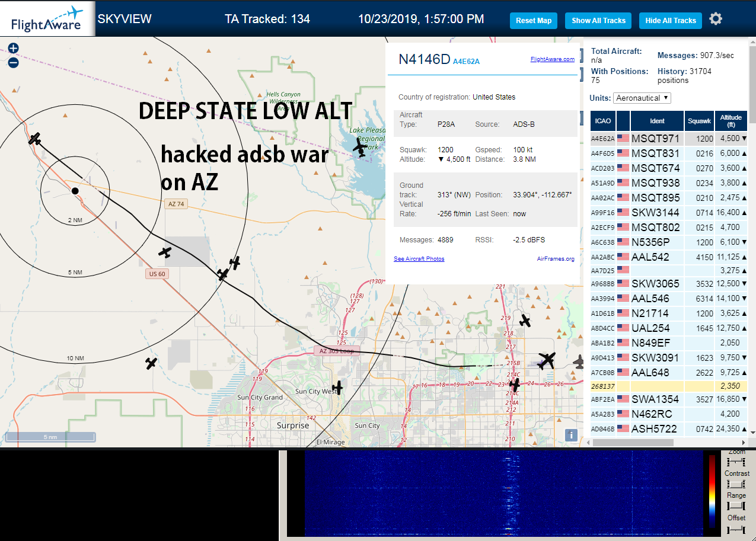Zoom in the map with plus button
The height and width of the screenshot is (541, 756).
13,48
